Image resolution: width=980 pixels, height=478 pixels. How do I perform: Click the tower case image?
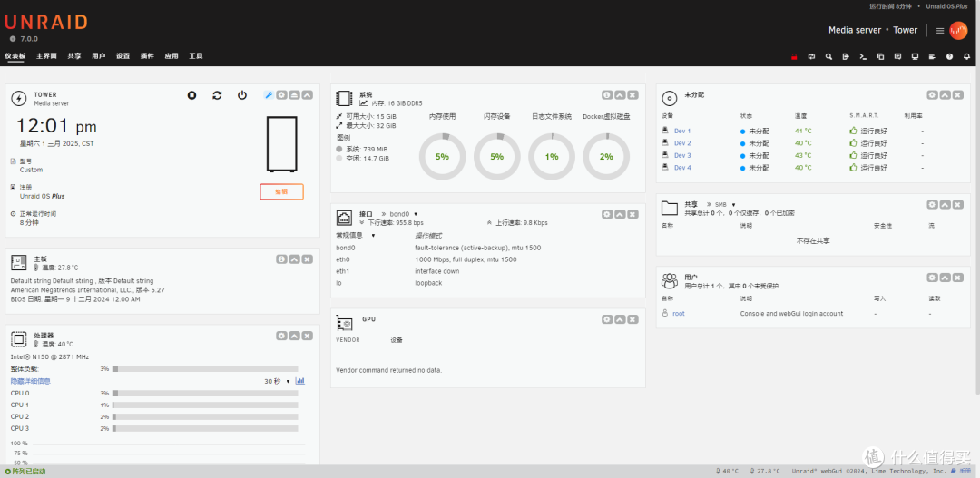point(281,144)
